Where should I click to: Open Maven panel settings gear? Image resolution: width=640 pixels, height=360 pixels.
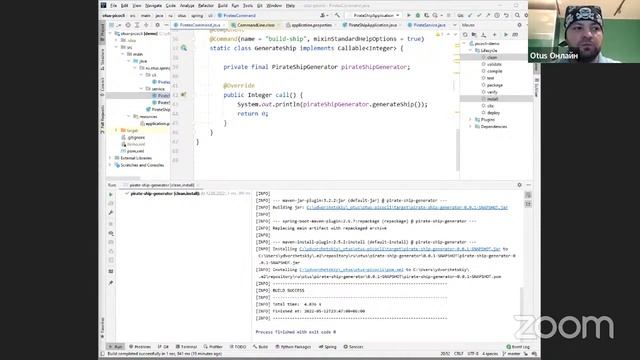click(x=519, y=25)
